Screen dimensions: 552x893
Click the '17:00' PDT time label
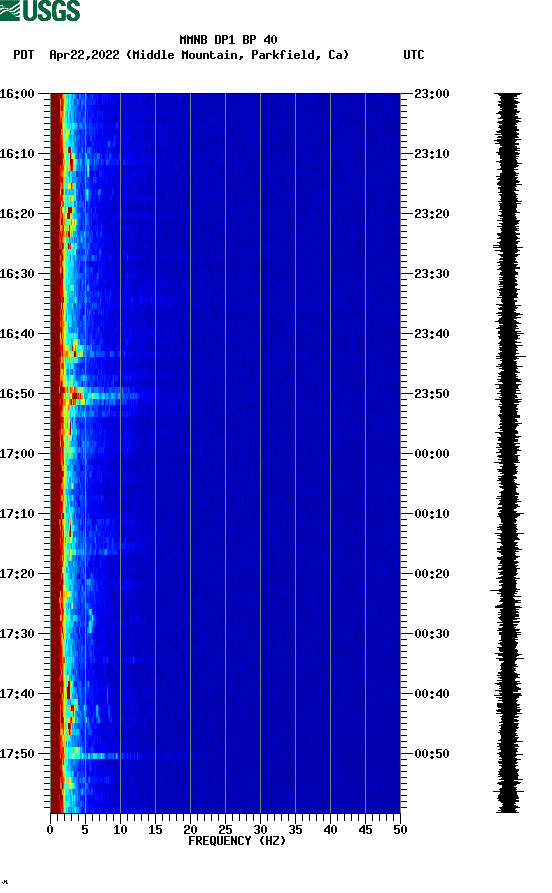tap(17, 454)
